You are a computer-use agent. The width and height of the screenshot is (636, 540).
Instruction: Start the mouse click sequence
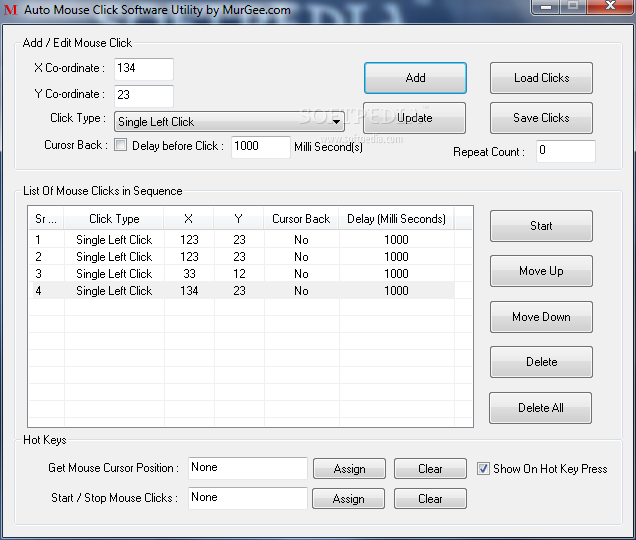click(541, 226)
